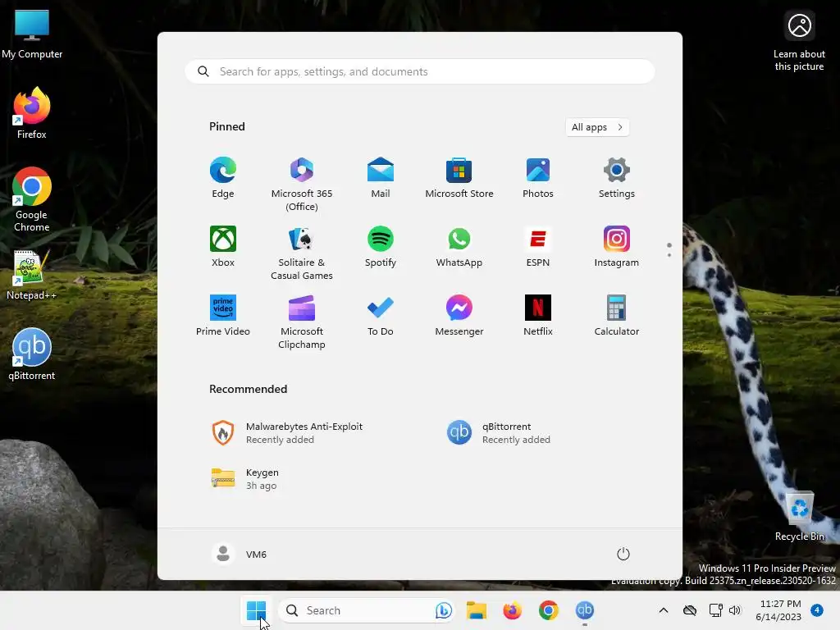Viewport: 840px width, 630px height.
Task: Launch Prime Video
Action: (x=223, y=315)
